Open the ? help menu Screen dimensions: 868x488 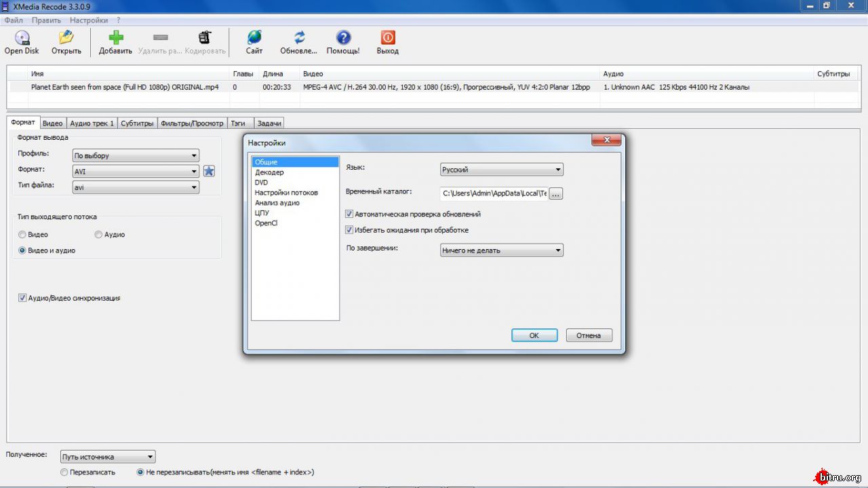tap(118, 20)
